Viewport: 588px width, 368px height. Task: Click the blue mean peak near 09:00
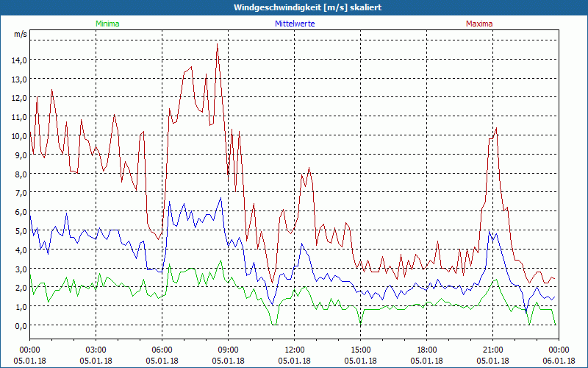tap(221, 198)
